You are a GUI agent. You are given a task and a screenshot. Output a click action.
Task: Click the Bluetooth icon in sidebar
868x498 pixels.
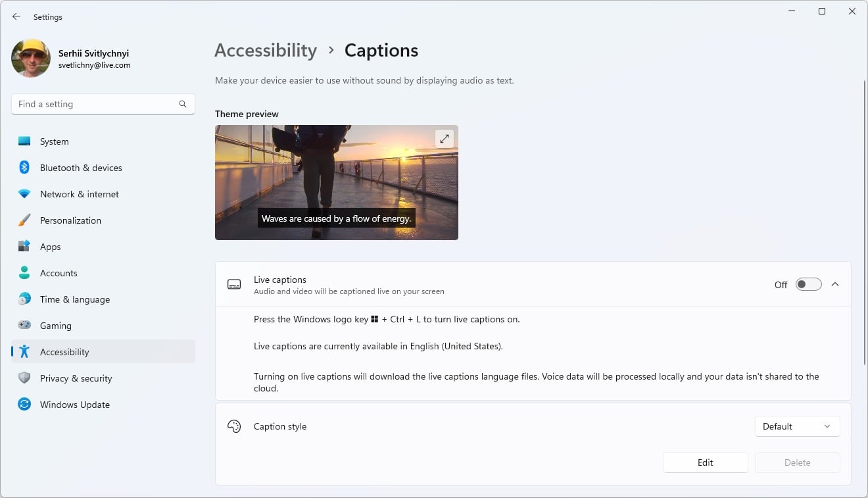pyautogui.click(x=24, y=168)
